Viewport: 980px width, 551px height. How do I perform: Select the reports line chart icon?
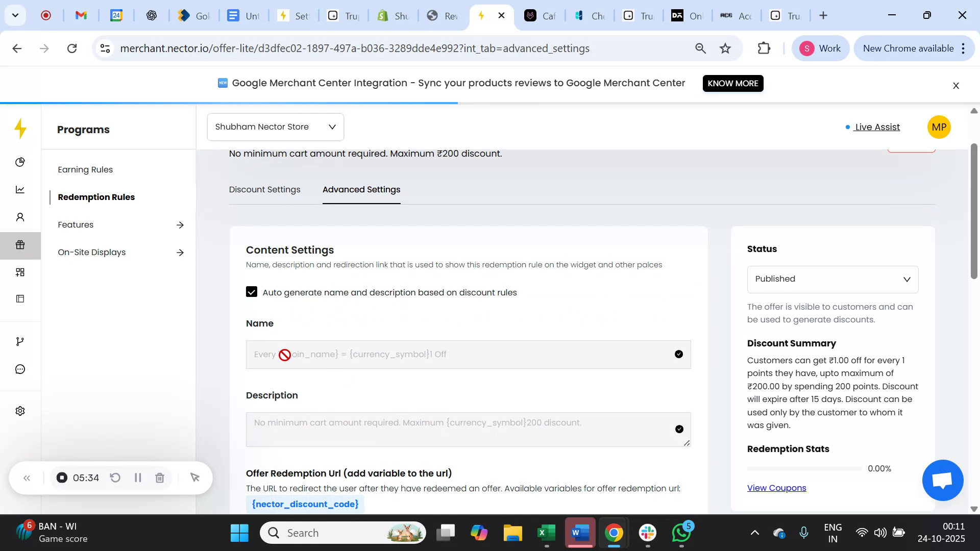coord(20,189)
